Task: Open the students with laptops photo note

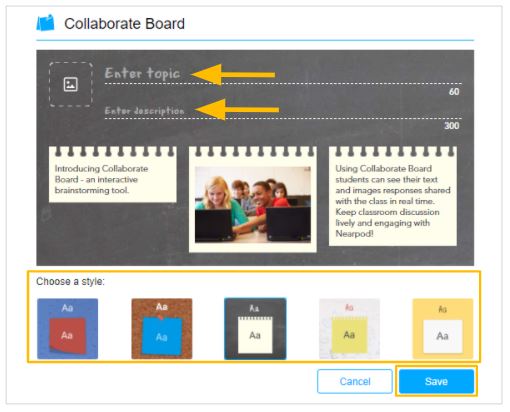Action: (253, 199)
